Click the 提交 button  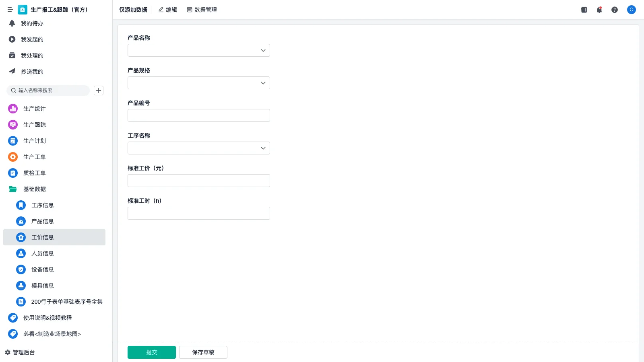point(151,352)
